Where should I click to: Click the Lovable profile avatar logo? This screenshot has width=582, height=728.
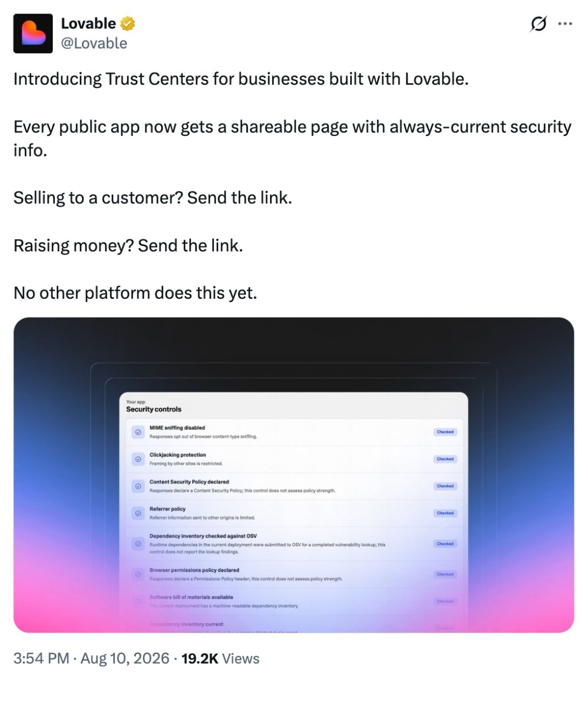click(x=33, y=33)
